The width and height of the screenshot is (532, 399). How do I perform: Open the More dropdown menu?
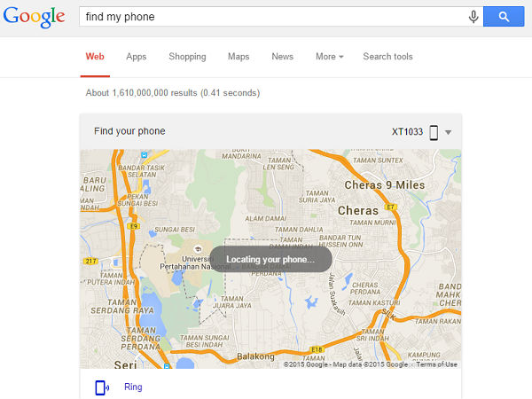click(330, 57)
